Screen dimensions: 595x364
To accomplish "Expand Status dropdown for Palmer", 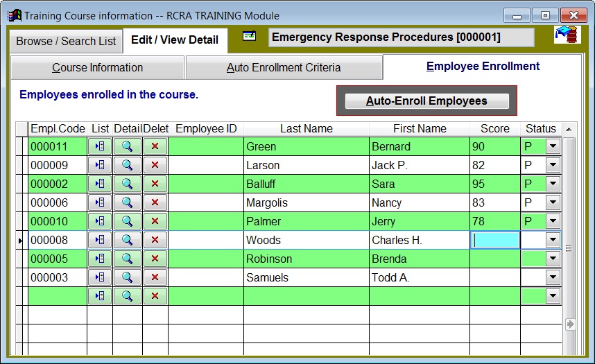I will (553, 221).
